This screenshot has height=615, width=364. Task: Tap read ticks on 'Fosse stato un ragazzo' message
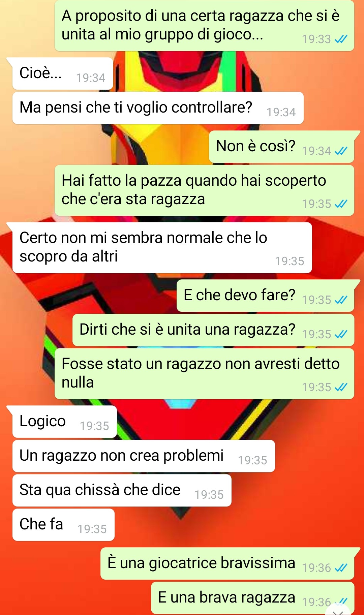point(341,387)
